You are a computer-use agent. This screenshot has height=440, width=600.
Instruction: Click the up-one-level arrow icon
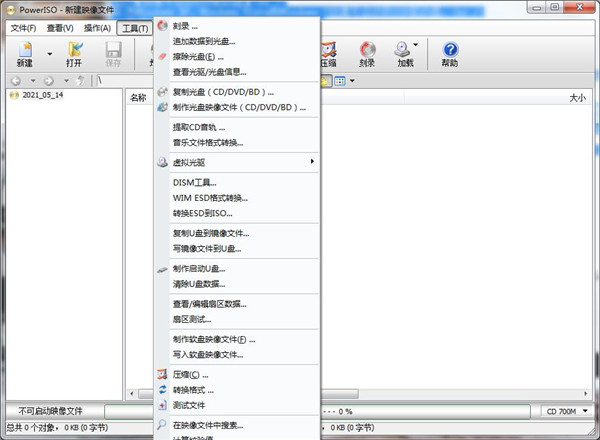(81, 81)
